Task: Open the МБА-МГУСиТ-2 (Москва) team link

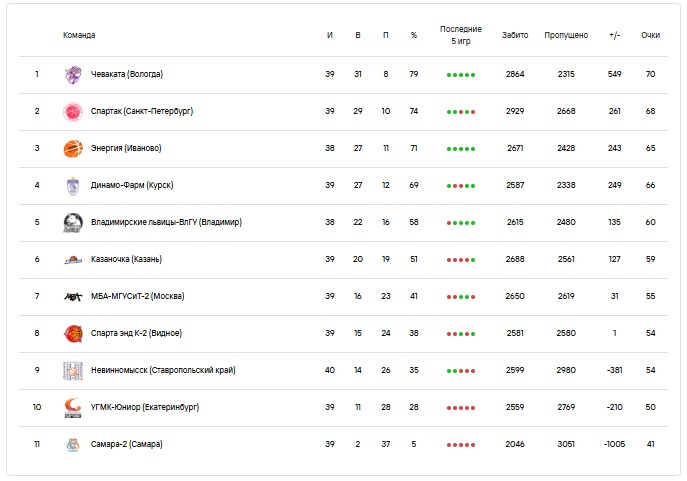Action: click(137, 296)
